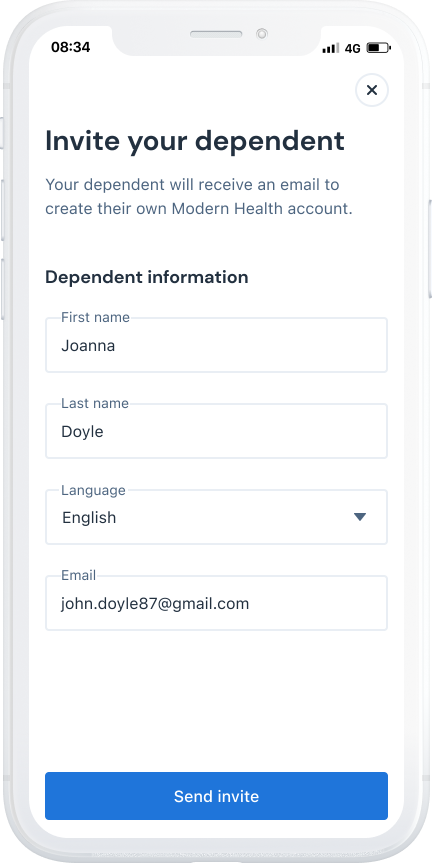Click the 4G network indicator
Viewport: 432px width, 863px height.
(352, 48)
